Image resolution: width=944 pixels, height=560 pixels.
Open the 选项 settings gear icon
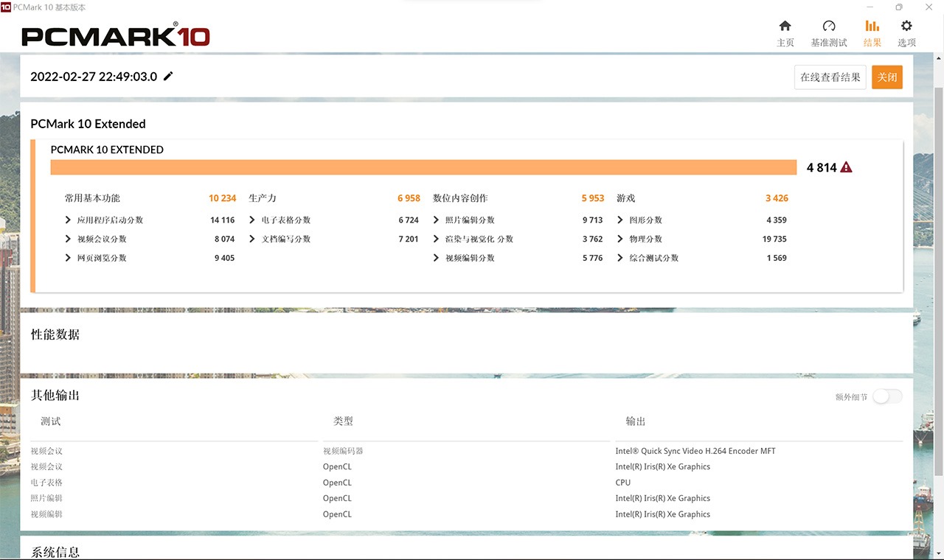point(906,26)
